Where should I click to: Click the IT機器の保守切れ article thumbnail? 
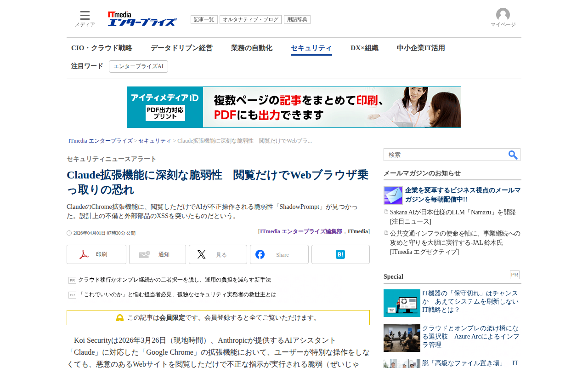[402, 303]
